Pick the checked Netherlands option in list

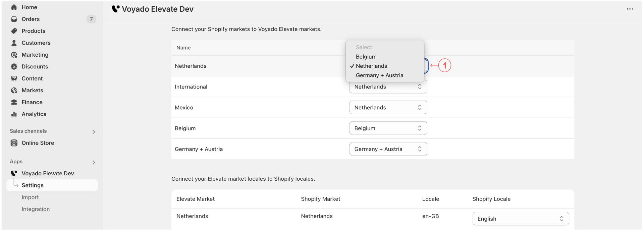(371, 66)
